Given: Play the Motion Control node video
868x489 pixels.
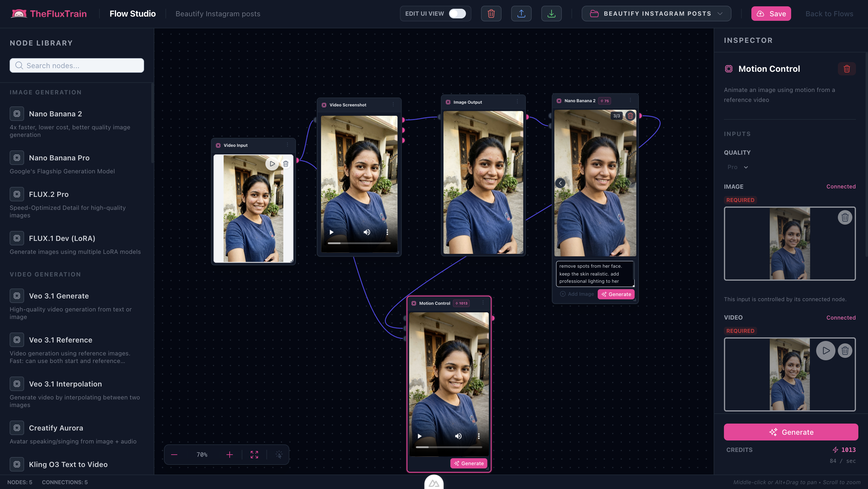Looking at the screenshot, I should pyautogui.click(x=420, y=436).
